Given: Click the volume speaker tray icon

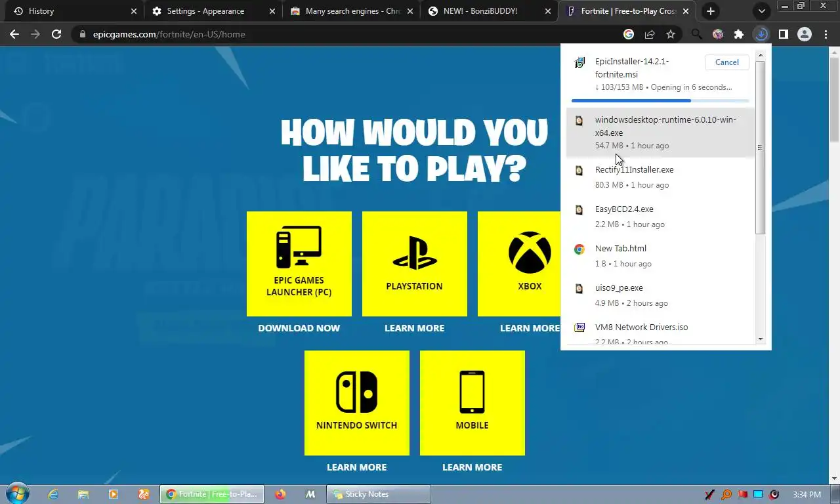Looking at the screenshot, I should (x=774, y=494).
